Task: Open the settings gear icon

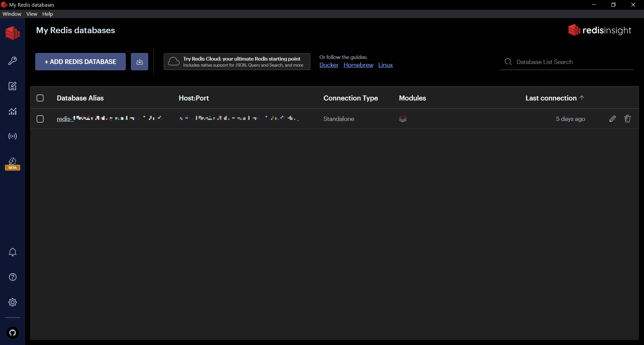Action: 12,302
